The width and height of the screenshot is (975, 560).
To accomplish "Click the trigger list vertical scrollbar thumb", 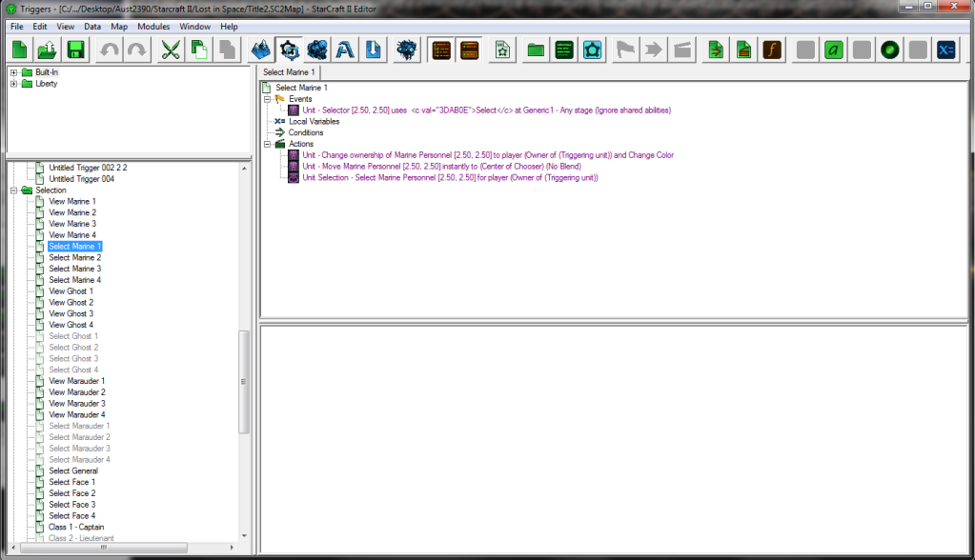I will (x=244, y=382).
